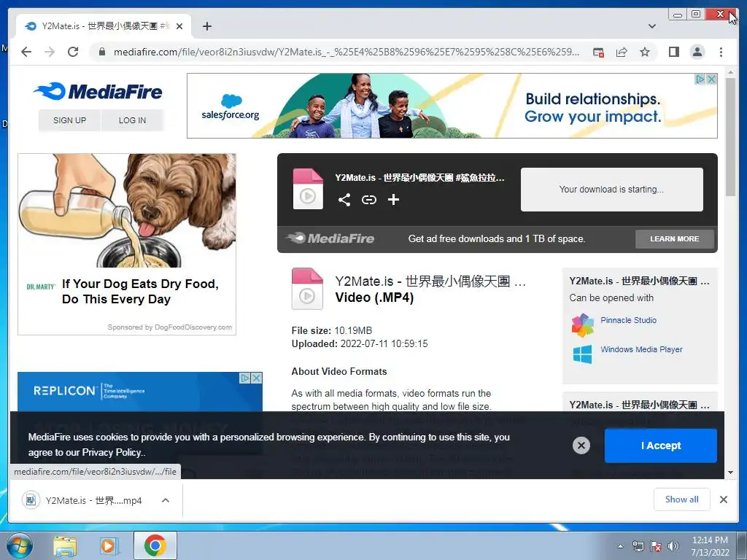Screen dimensions: 747x560
Task: Open the Privacy Policy link
Action: click(112, 452)
